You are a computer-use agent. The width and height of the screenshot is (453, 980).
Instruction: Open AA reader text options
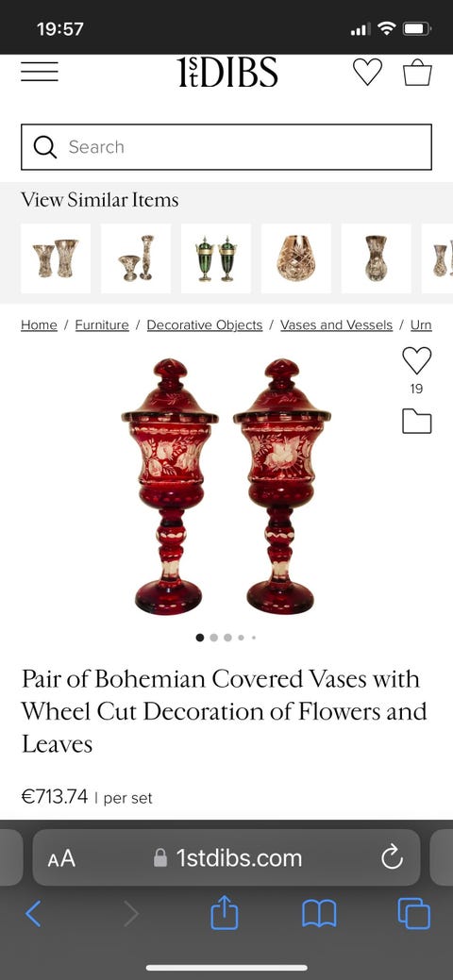pos(61,858)
